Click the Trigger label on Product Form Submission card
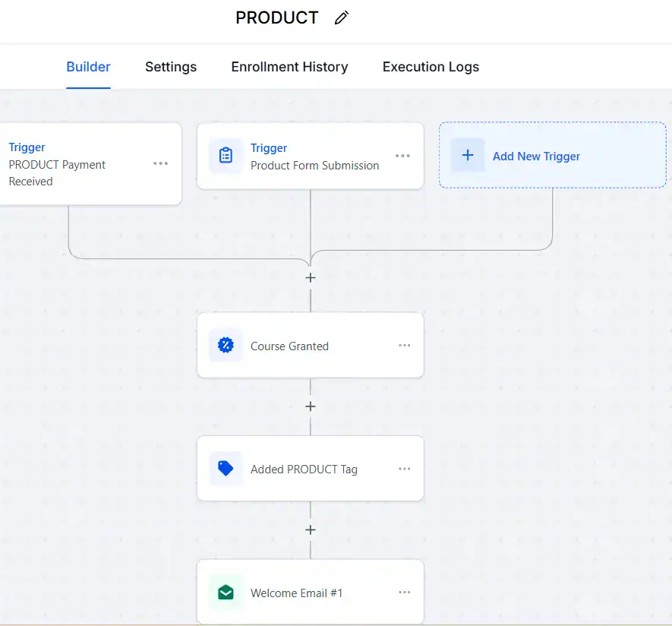The width and height of the screenshot is (672, 626). tap(269, 148)
